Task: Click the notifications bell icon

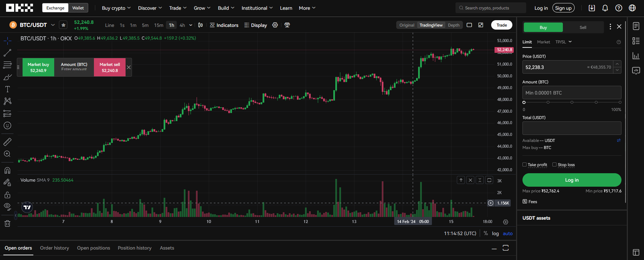Action: click(x=605, y=8)
